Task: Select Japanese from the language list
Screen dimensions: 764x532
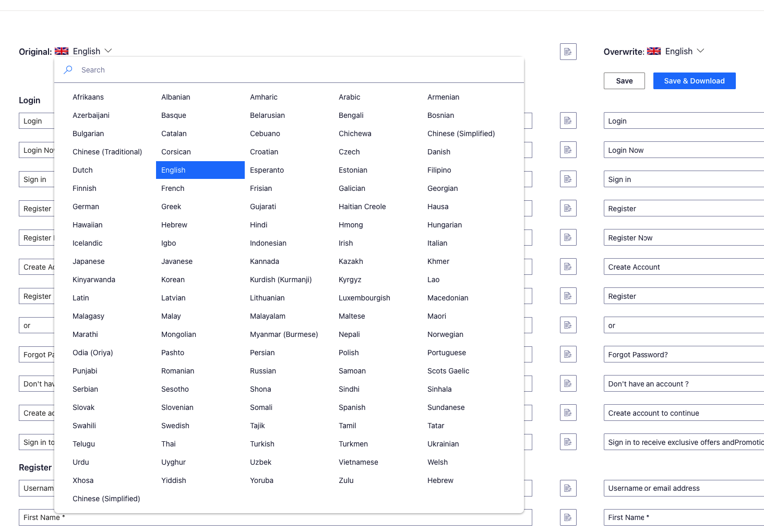Action: pyautogui.click(x=88, y=261)
